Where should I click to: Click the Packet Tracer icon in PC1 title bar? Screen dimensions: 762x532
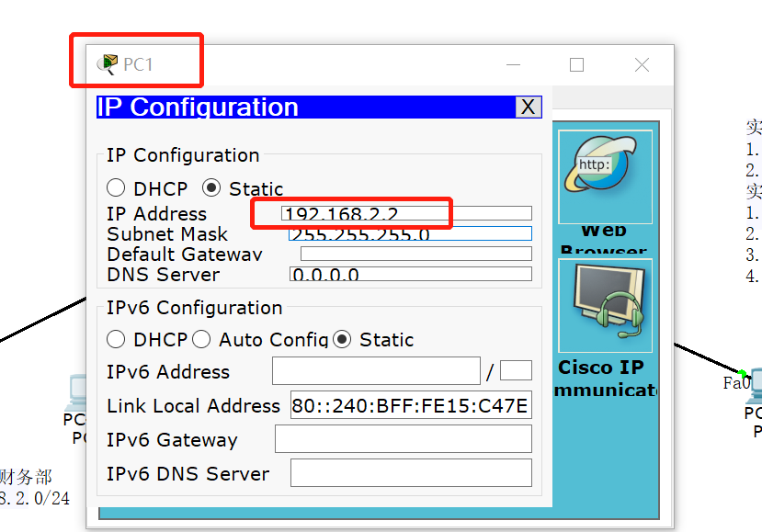(x=108, y=64)
